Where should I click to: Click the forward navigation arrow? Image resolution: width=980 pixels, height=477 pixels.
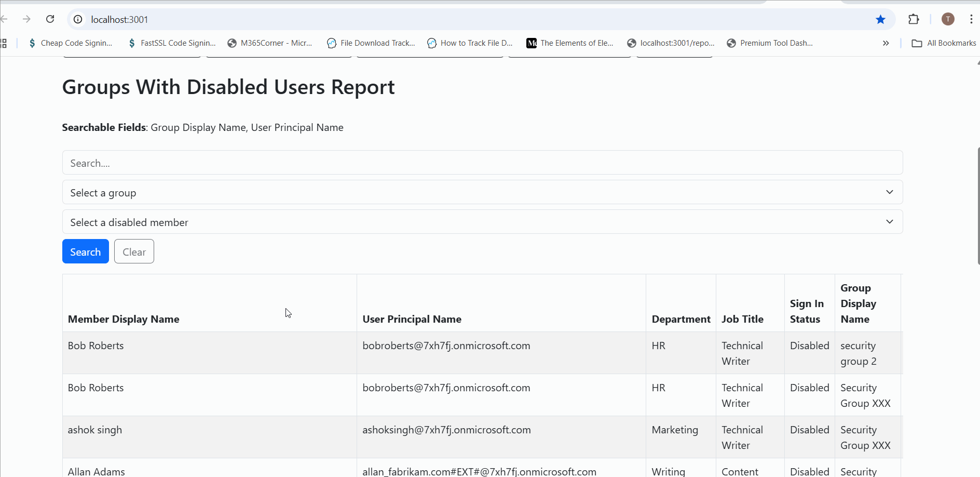tap(26, 19)
